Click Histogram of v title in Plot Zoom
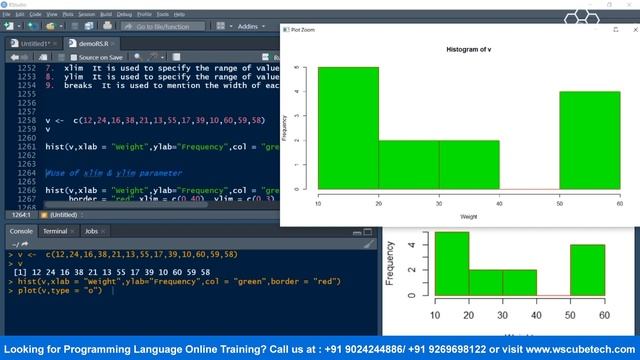Image resolution: width=640 pixels, height=360 pixels. (469, 49)
